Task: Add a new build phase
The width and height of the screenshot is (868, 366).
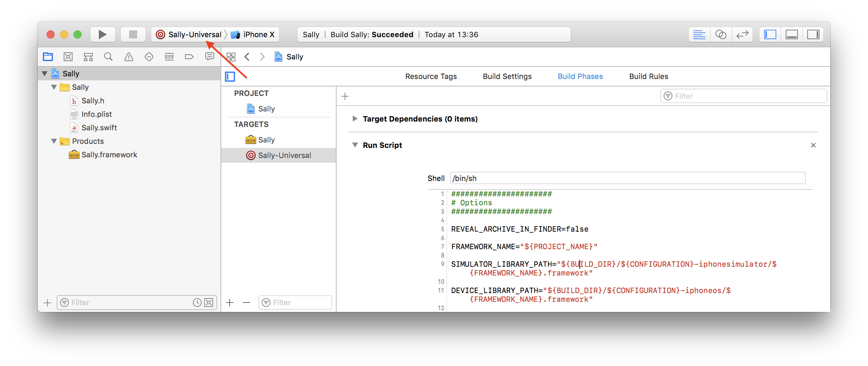Action: point(345,96)
